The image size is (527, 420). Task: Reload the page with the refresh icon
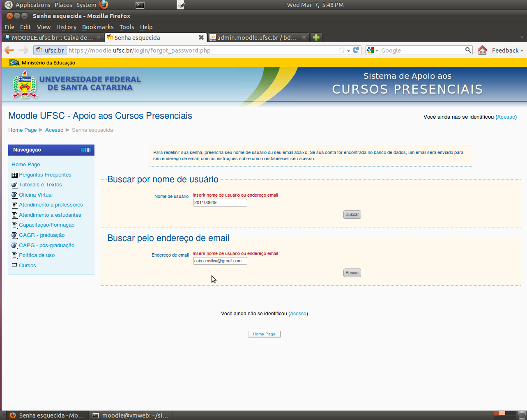coord(356,50)
